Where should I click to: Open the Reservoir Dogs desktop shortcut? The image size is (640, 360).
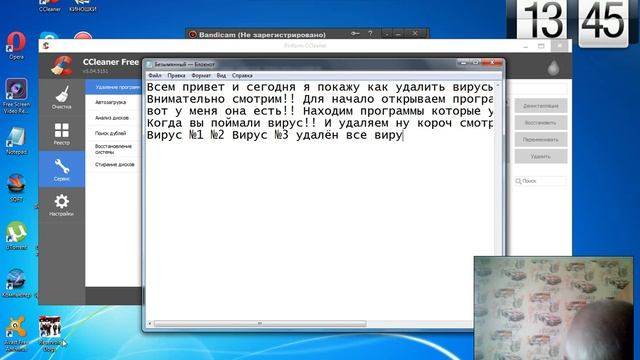click(50, 334)
